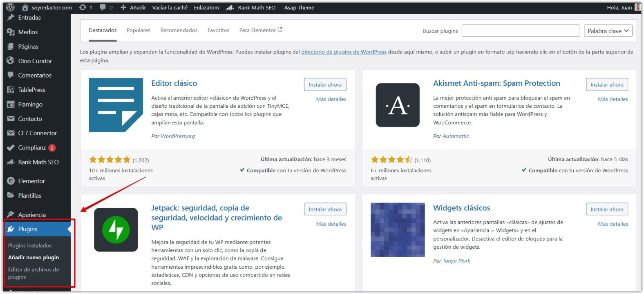Click the Rank Math SEO sidebar icon
This screenshot has height=294, width=644.
[x=11, y=162]
